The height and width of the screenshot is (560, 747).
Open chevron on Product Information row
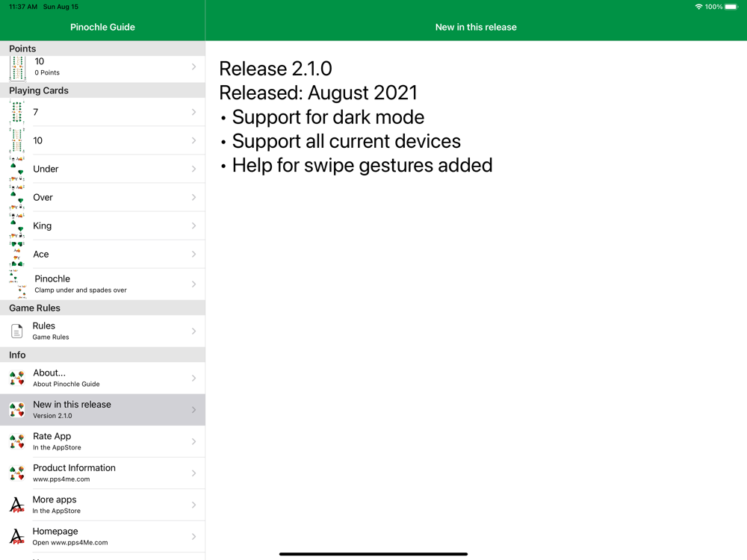coord(194,473)
